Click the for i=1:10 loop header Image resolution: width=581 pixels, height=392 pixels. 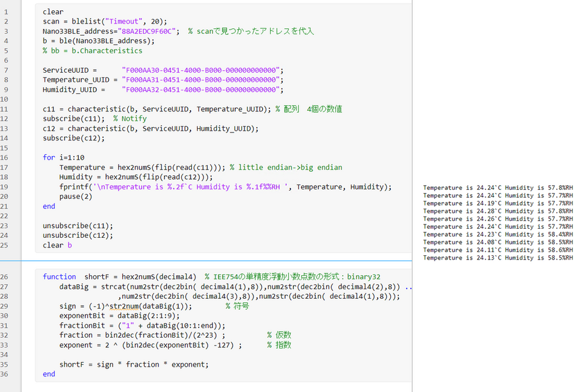pos(64,157)
